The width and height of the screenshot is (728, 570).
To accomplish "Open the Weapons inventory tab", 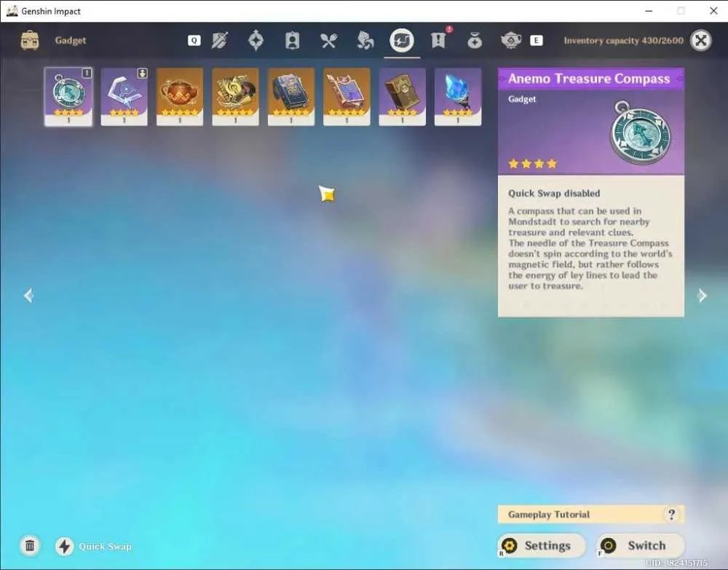I will coord(220,40).
